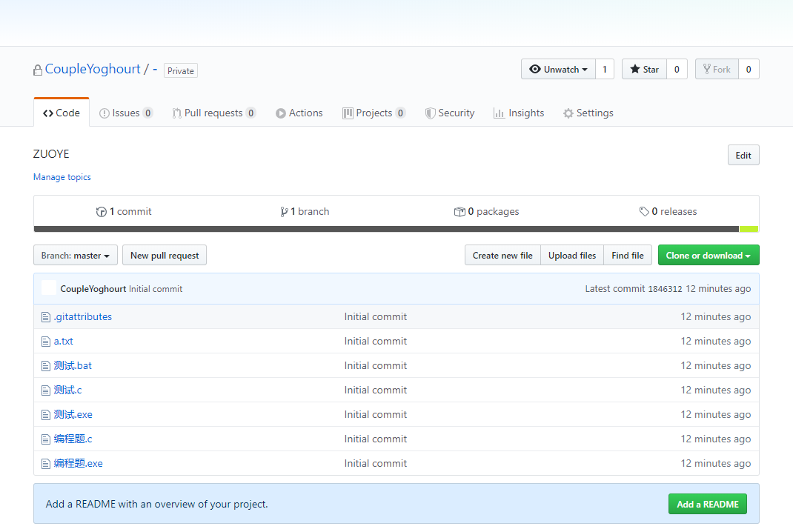Screen dimensions: 793x532
Task: Switch to the Code tab
Action: point(62,113)
